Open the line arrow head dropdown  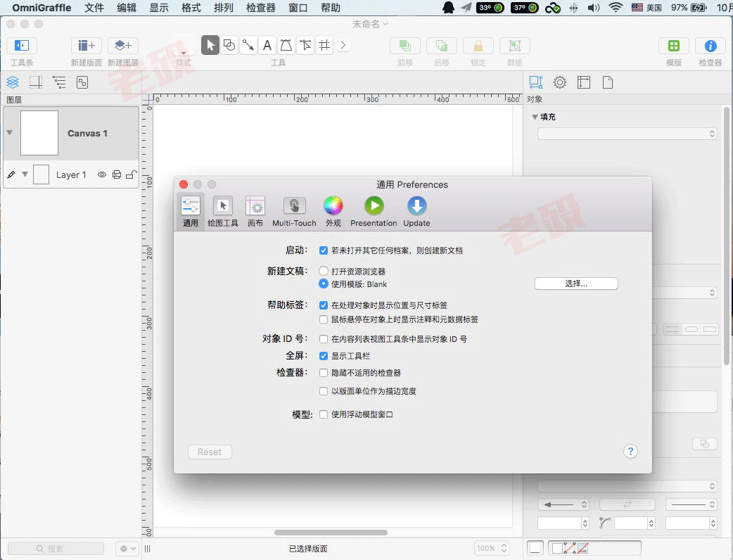[x=563, y=504]
